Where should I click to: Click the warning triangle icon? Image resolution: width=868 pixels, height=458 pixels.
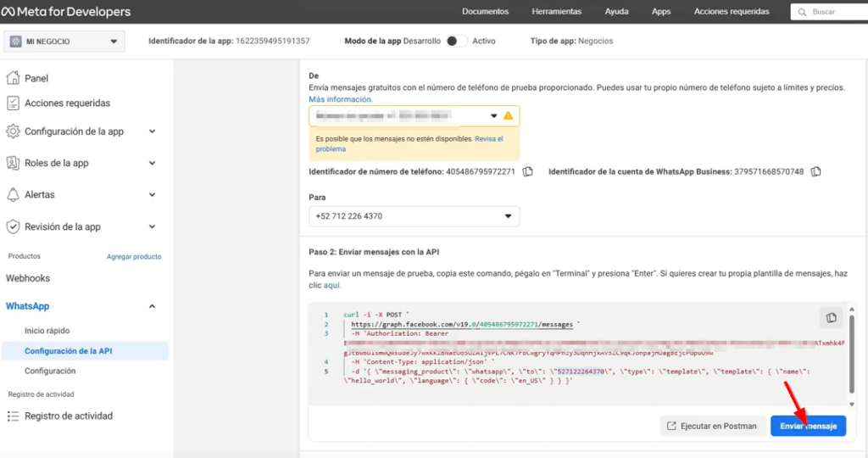[x=509, y=115]
